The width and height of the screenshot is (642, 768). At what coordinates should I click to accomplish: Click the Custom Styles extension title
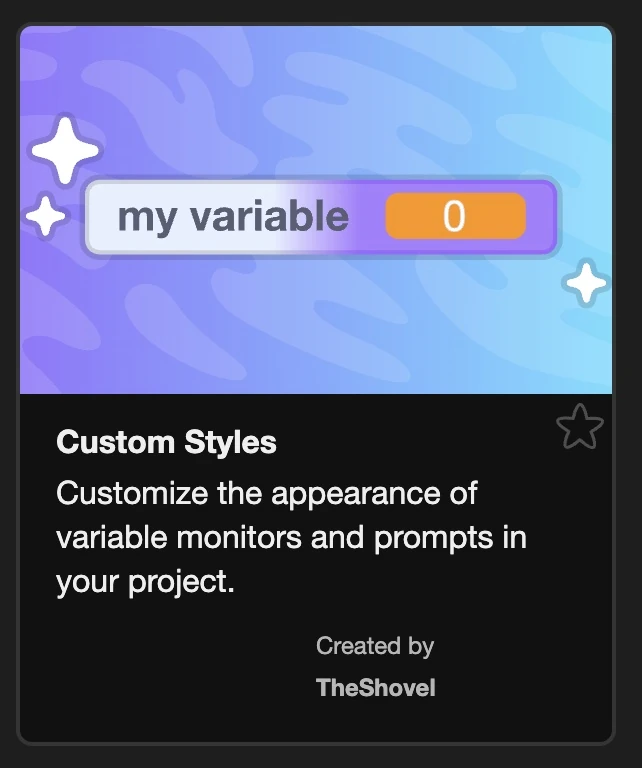pos(166,442)
